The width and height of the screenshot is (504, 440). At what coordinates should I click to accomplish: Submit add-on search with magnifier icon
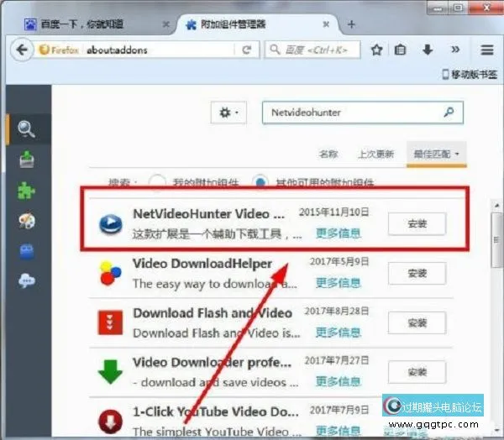(449, 113)
